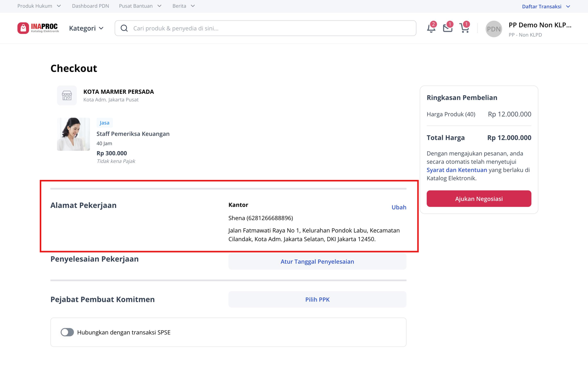Toggle Hubungkan dengan transaksi SPSE switch
The width and height of the screenshot is (588, 368).
pyautogui.click(x=67, y=332)
